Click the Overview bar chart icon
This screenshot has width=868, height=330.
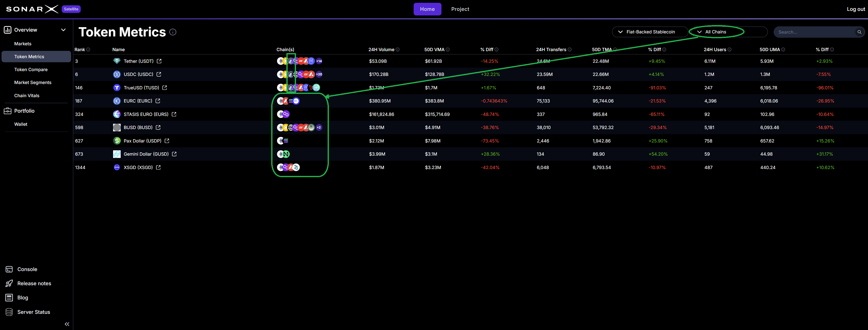pyautogui.click(x=8, y=30)
